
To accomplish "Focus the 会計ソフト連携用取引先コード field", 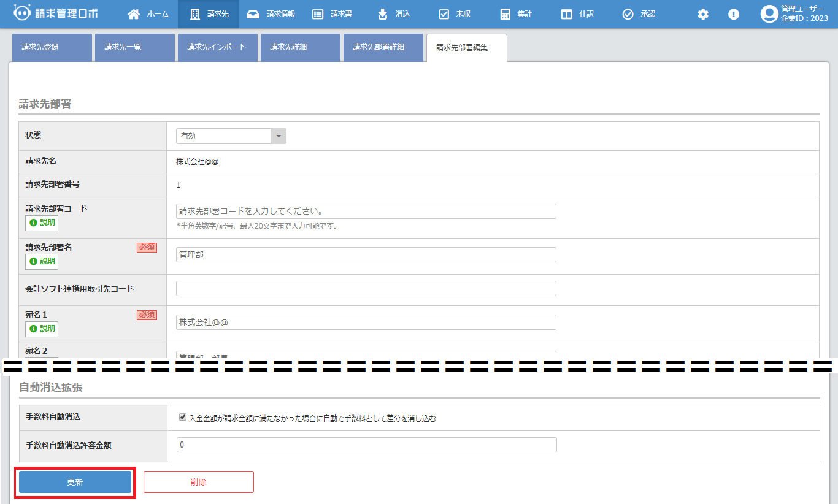I will point(366,288).
